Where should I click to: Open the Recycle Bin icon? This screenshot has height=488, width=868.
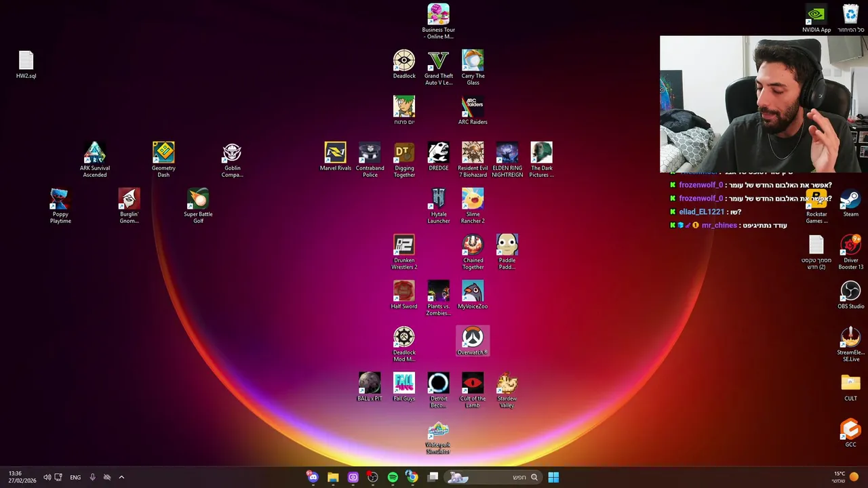click(x=850, y=18)
